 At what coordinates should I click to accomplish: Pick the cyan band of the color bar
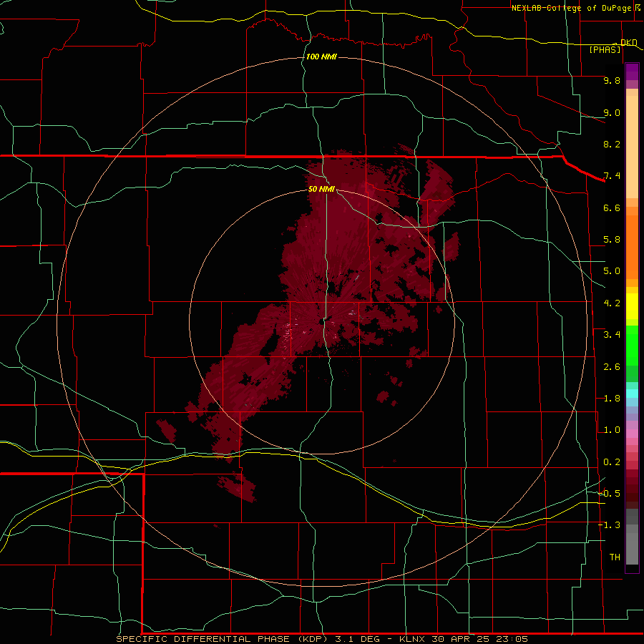click(632, 394)
